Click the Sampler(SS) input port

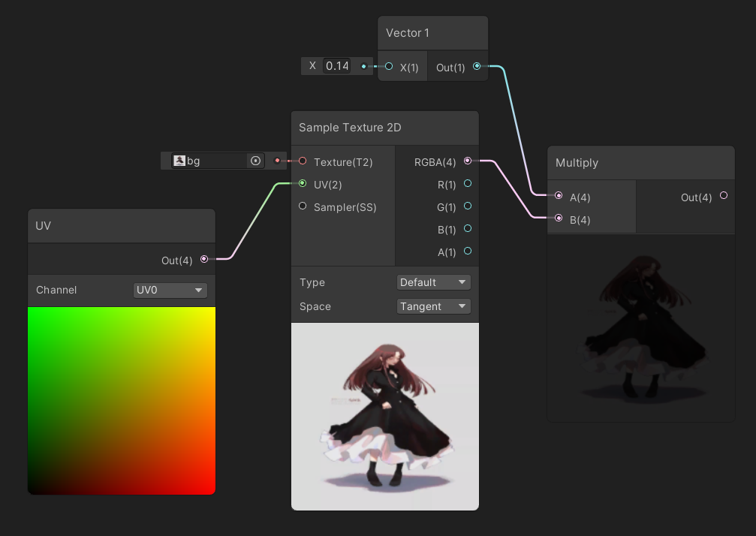click(302, 206)
